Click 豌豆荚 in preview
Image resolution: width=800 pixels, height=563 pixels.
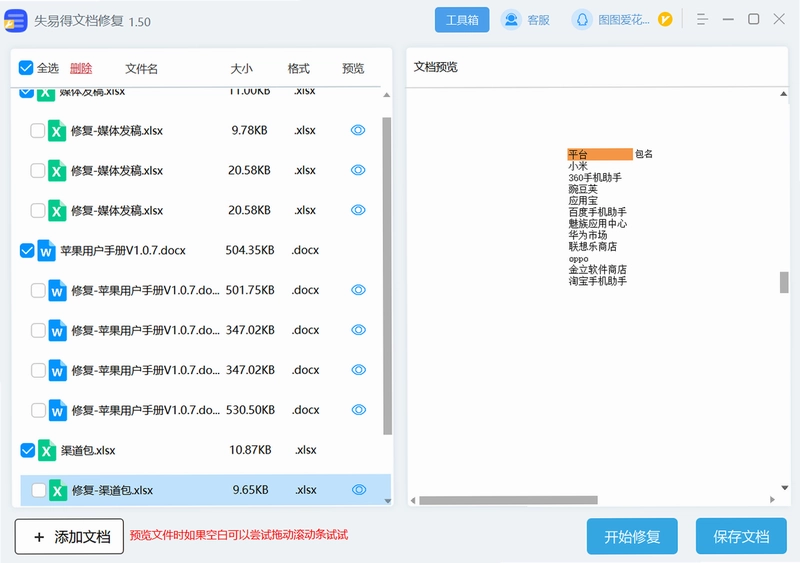(583, 189)
